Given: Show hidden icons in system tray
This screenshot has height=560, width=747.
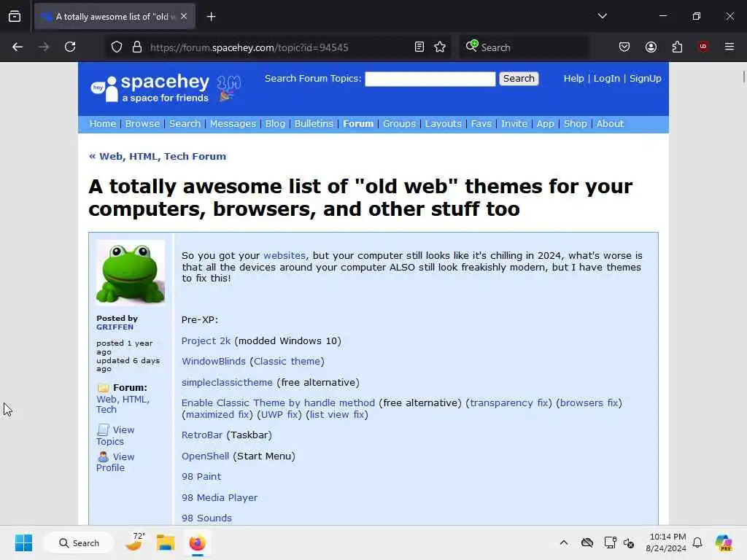Looking at the screenshot, I should point(564,542).
